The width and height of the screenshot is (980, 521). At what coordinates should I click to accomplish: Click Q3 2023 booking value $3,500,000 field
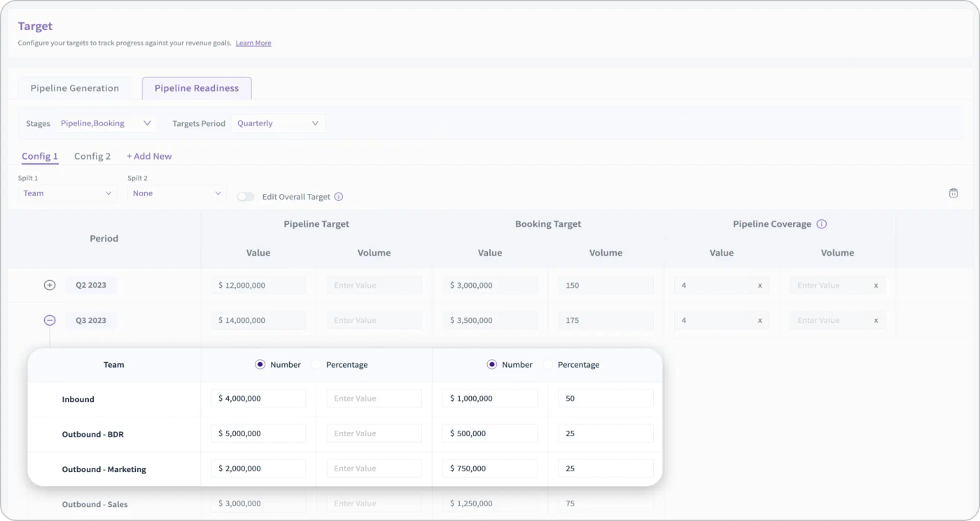click(490, 320)
